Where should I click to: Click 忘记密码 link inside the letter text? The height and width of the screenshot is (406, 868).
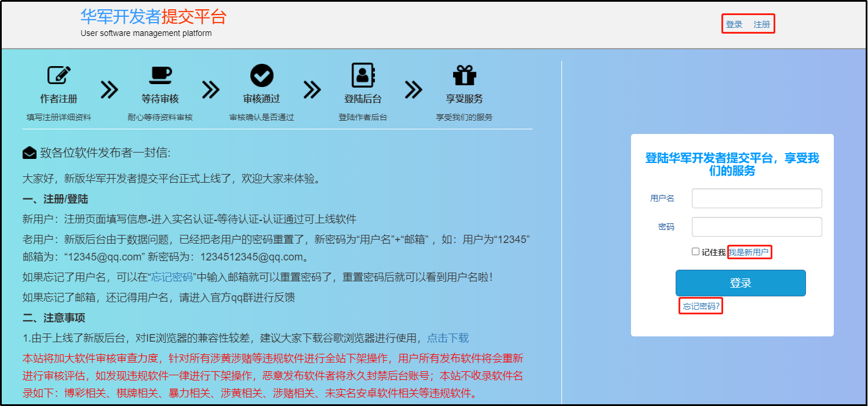tap(172, 277)
